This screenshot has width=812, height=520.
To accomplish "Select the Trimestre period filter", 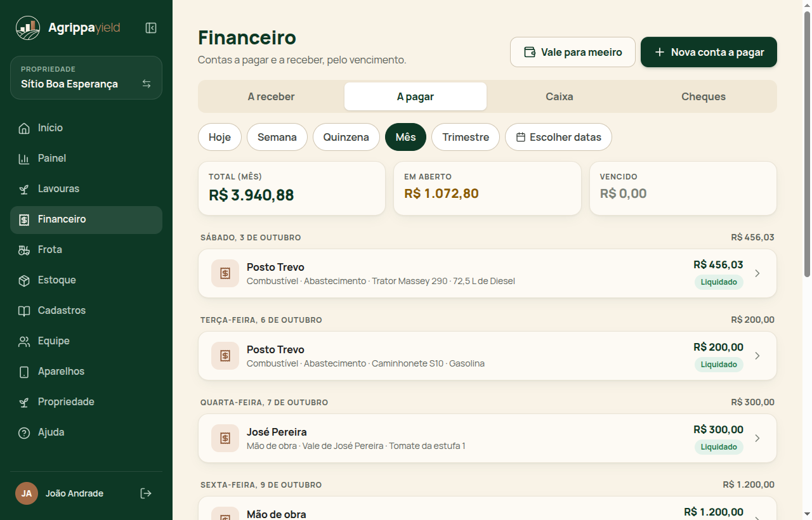I will pos(466,137).
